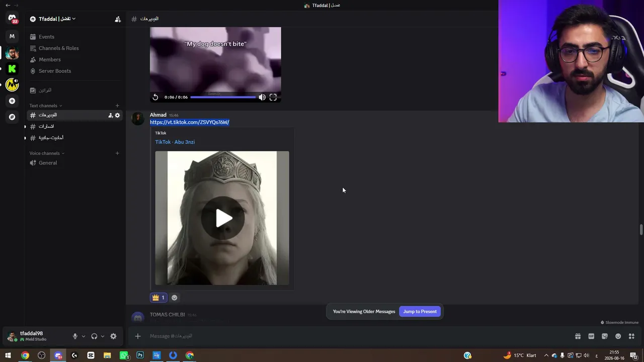The height and width of the screenshot is (362, 644).
Task: Open the GIF picker
Action: [591, 336]
